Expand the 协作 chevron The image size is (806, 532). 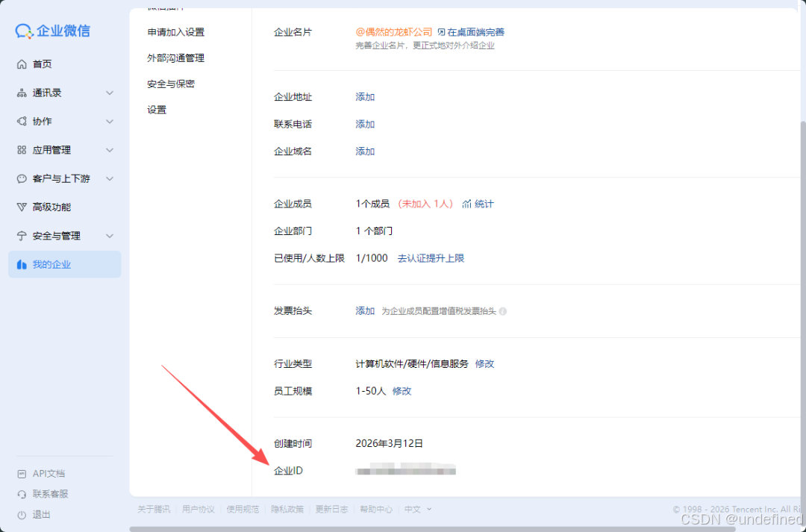(110, 122)
